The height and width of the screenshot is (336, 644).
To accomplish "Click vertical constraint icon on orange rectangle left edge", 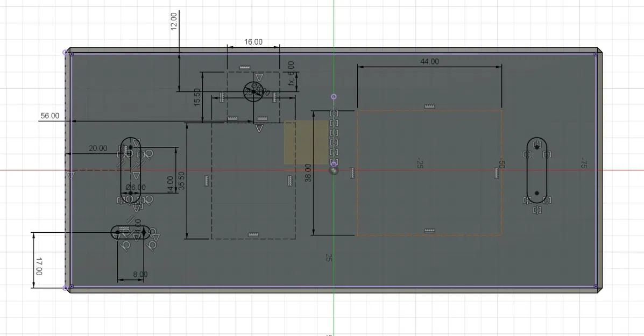I will [352, 173].
